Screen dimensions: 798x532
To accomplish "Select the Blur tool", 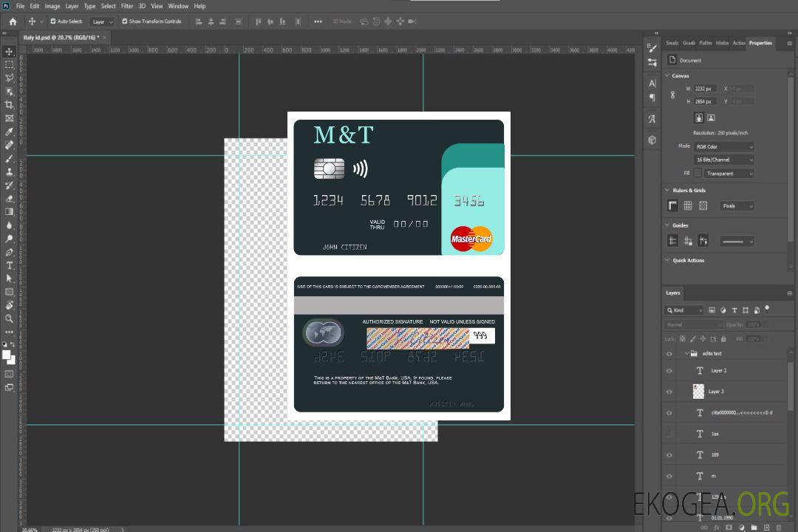I will [x=9, y=225].
